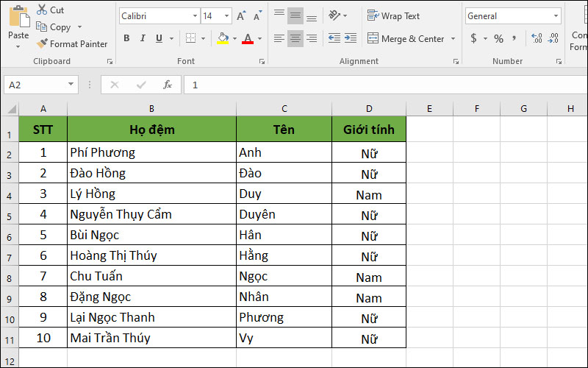
Task: Decrease decimal places
Action: click(553, 38)
